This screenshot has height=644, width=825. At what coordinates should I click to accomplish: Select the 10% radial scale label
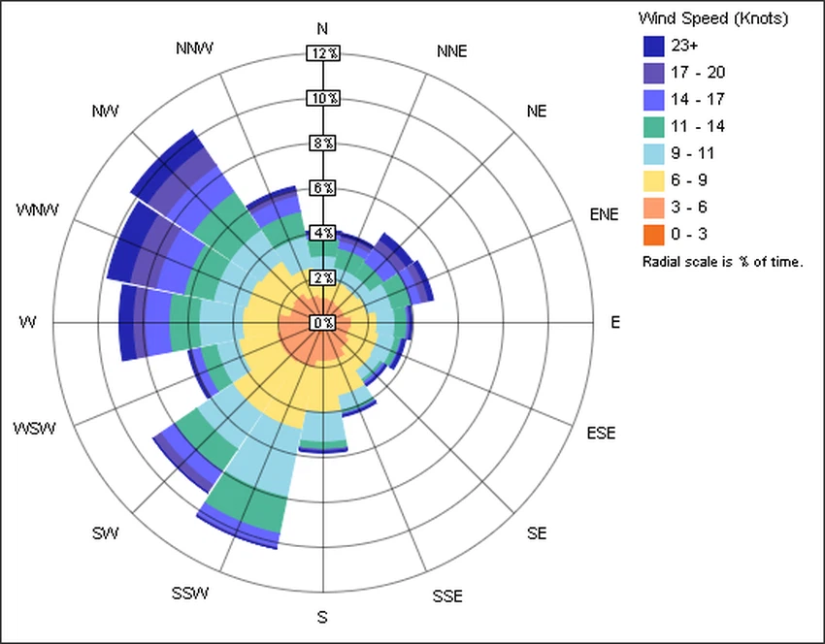pyautogui.click(x=323, y=98)
